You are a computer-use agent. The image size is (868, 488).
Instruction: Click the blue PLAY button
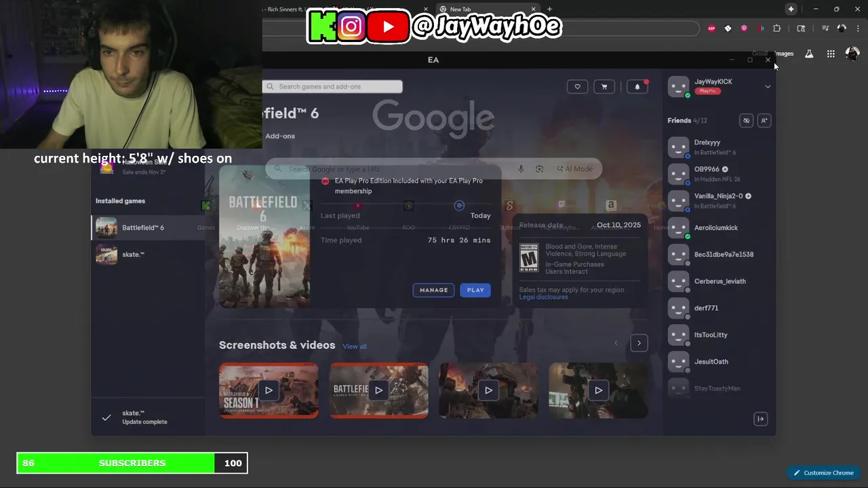point(475,290)
